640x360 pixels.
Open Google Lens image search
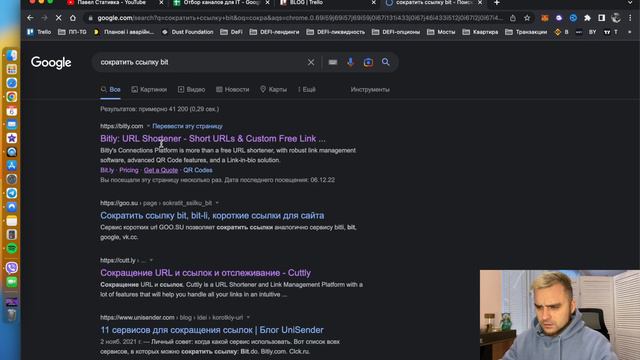tap(368, 62)
